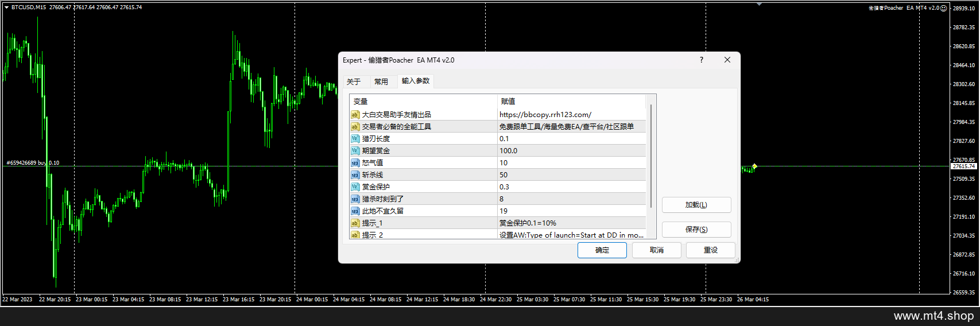980x326 pixels.
Task: Select the variable name 大白交易助手友情出品
Action: pos(397,115)
